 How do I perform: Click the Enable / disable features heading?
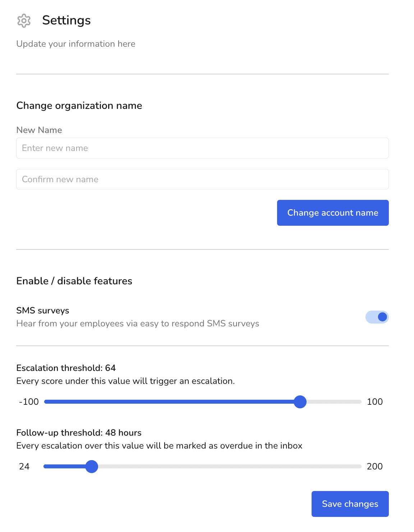74,281
